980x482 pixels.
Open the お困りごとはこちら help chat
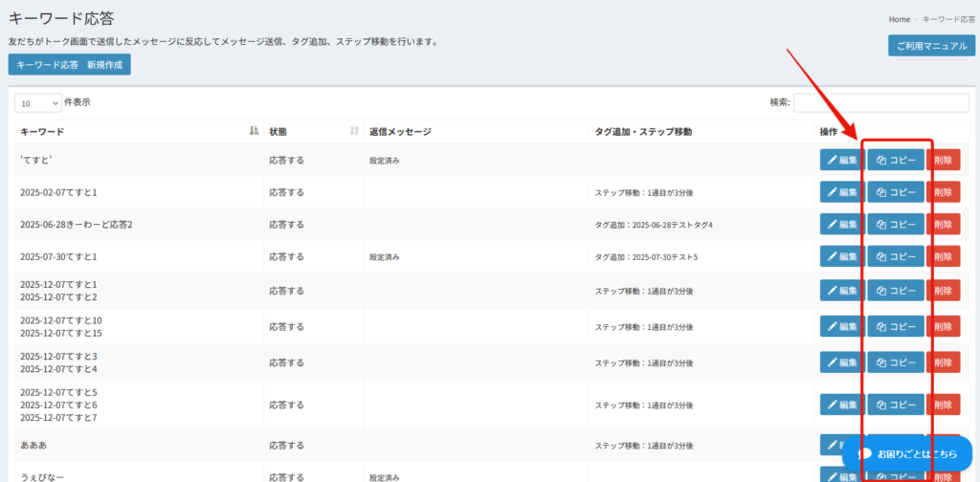[x=906, y=453]
